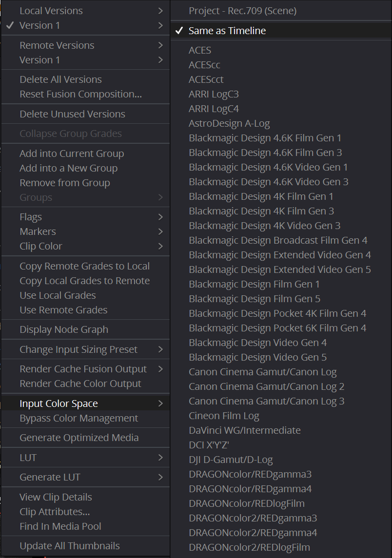Open the Markers submenu
The image size is (392, 558).
85,231
